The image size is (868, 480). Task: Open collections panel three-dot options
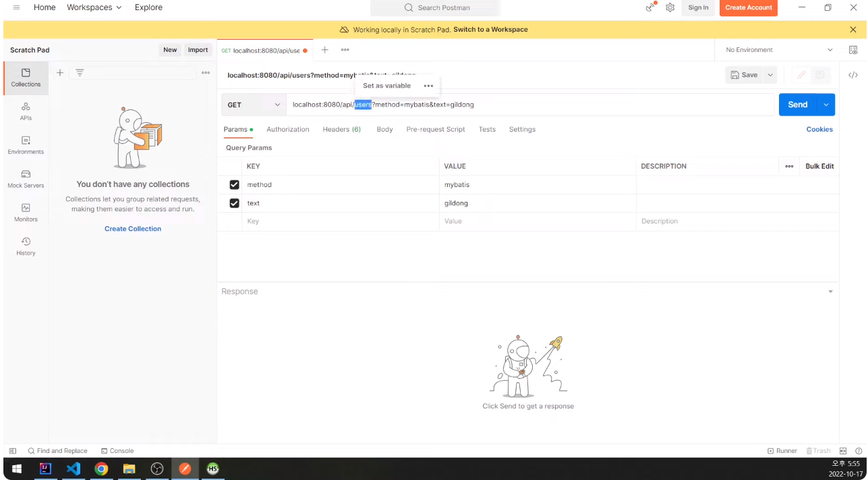tap(206, 73)
